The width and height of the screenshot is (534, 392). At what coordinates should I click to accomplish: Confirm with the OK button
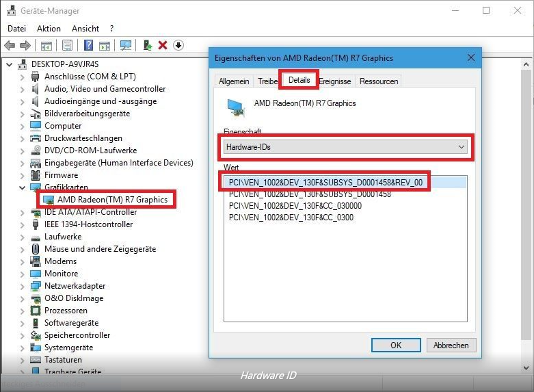(396, 345)
